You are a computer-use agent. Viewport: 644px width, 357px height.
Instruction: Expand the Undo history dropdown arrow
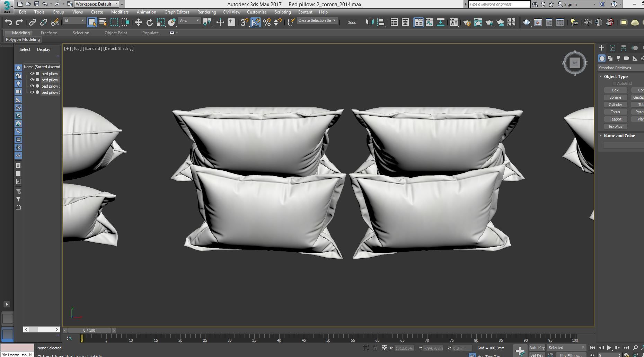(51, 4)
